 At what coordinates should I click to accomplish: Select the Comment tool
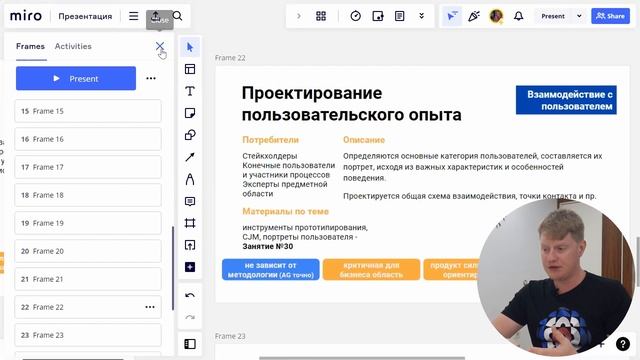[190, 201]
